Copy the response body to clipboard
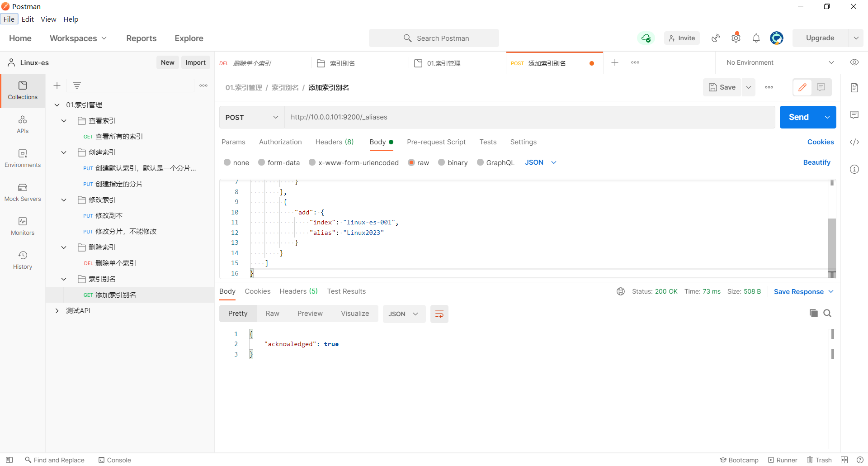Viewport: 868px width, 466px height. (813, 313)
